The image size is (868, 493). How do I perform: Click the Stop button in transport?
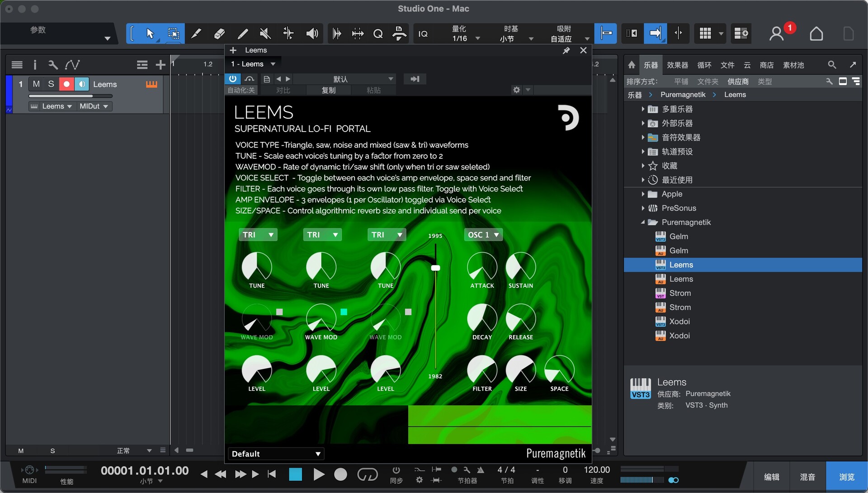tap(296, 474)
